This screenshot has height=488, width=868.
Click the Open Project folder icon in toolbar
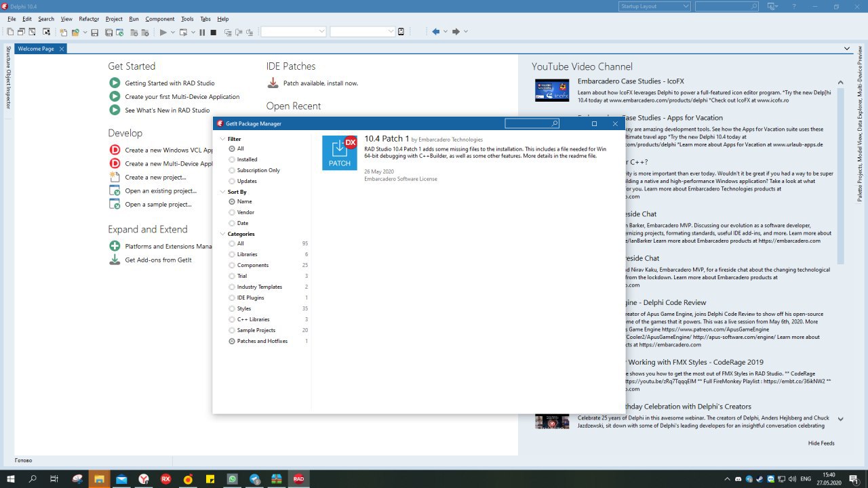click(x=75, y=32)
